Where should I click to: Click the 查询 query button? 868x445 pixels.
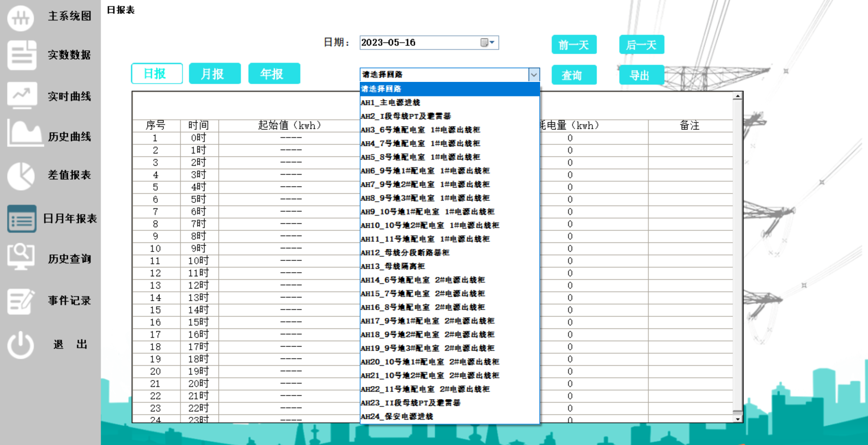(x=574, y=75)
